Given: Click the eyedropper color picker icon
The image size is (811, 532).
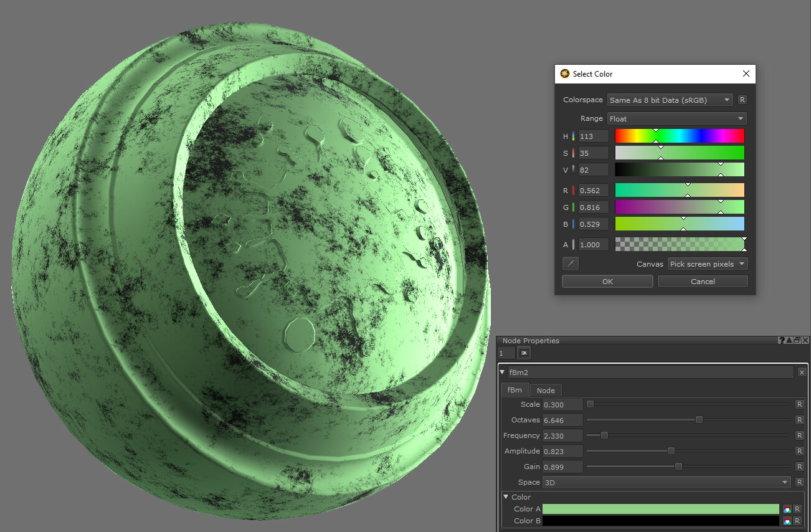Looking at the screenshot, I should pos(570,264).
